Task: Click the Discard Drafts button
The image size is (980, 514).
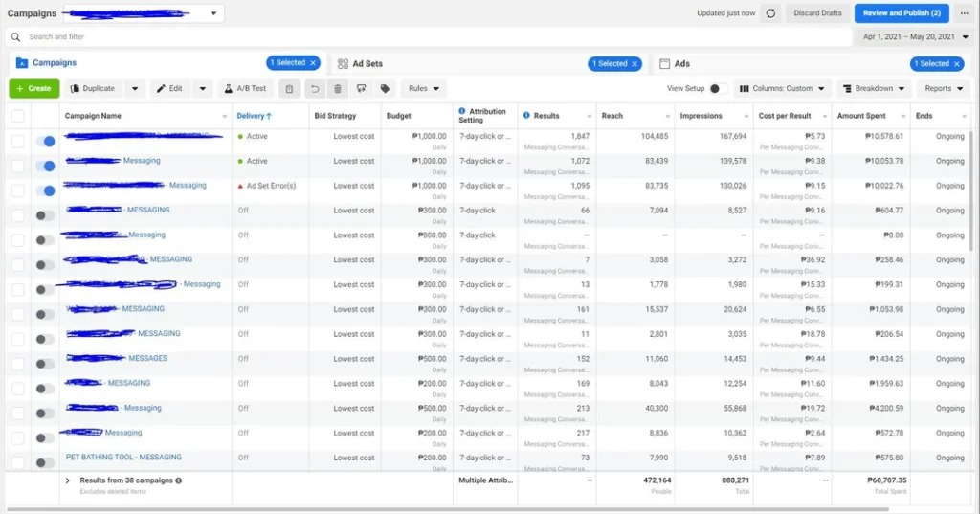Action: 817,13
